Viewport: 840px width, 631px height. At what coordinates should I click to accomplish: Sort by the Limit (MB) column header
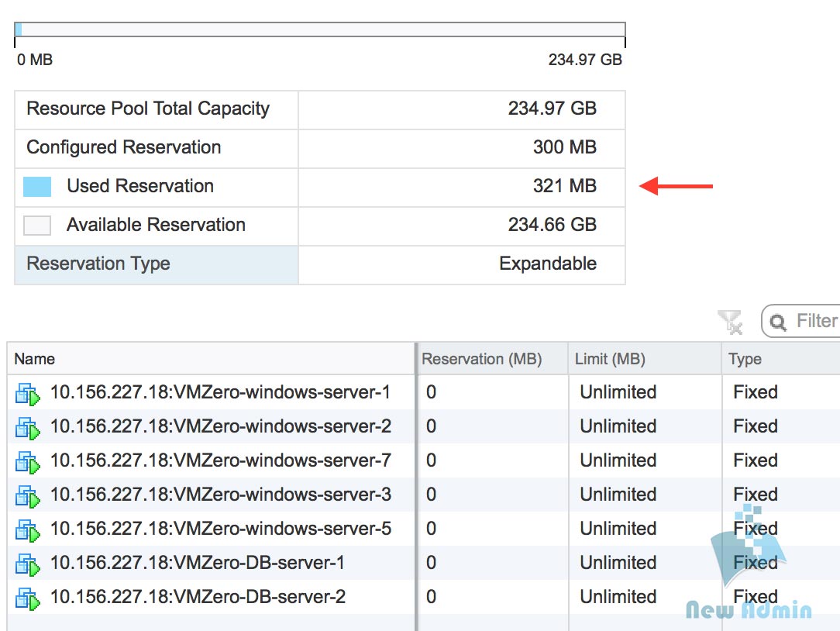[610, 359]
